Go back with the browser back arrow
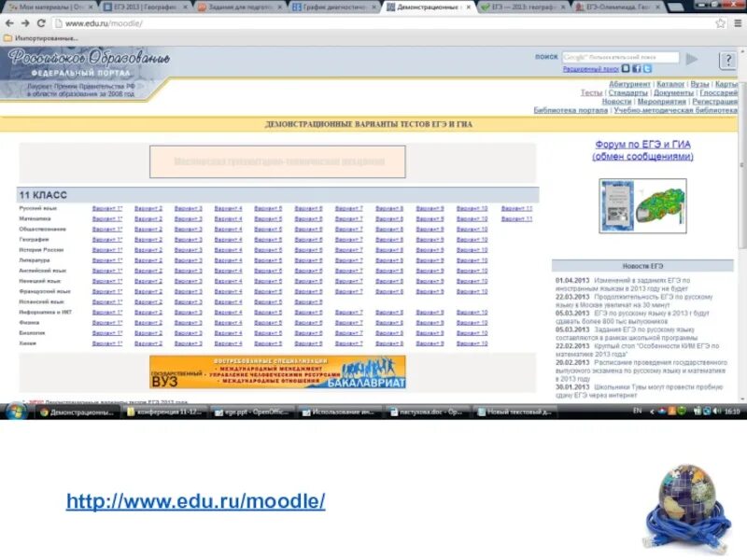747x560 pixels. pyautogui.click(x=9, y=22)
